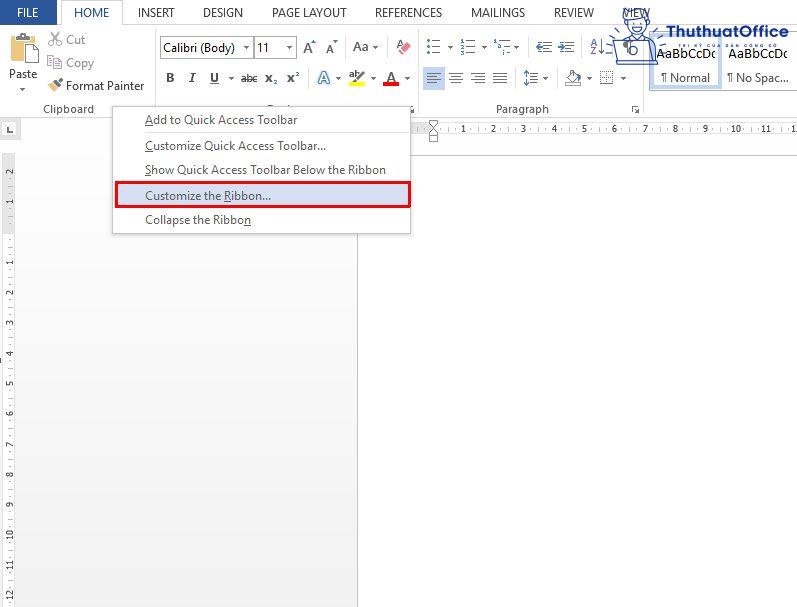This screenshot has width=797, height=607.
Task: Toggle Strikethrough formatting
Action: point(249,78)
